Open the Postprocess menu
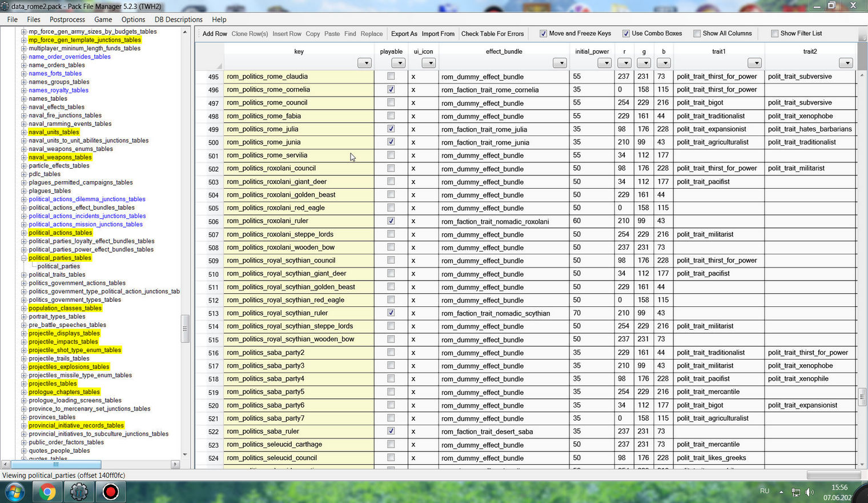This screenshot has height=503, width=868. pyautogui.click(x=67, y=19)
